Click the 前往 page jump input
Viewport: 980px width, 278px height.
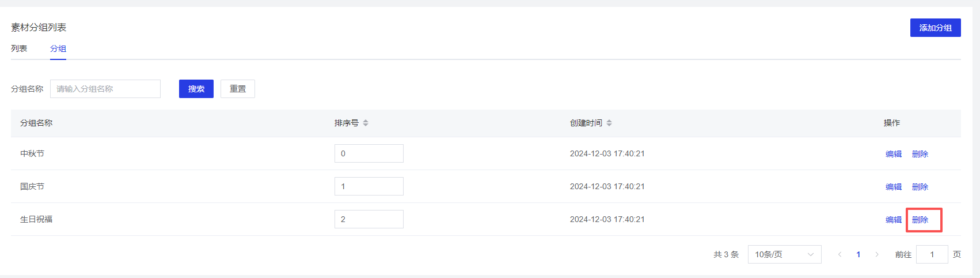pyautogui.click(x=932, y=254)
